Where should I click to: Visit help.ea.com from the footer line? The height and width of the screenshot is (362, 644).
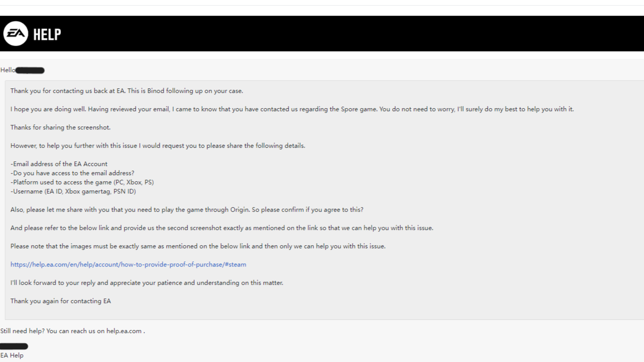(x=123, y=331)
